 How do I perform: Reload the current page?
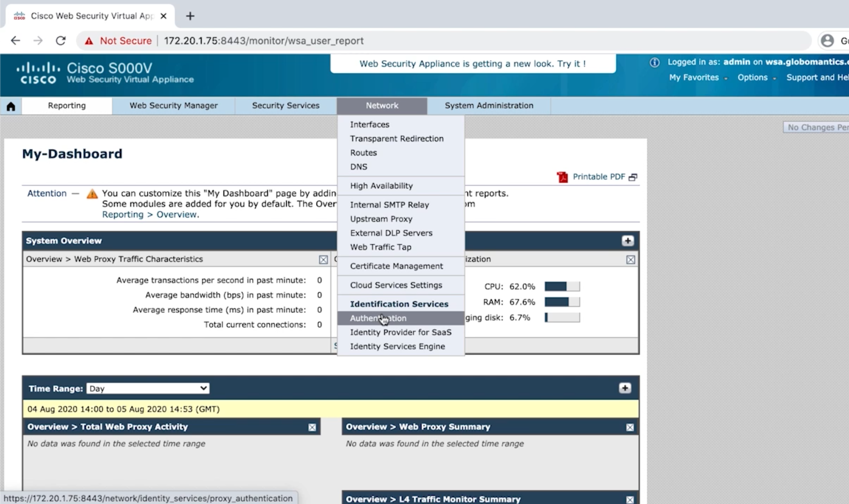pos(61,41)
